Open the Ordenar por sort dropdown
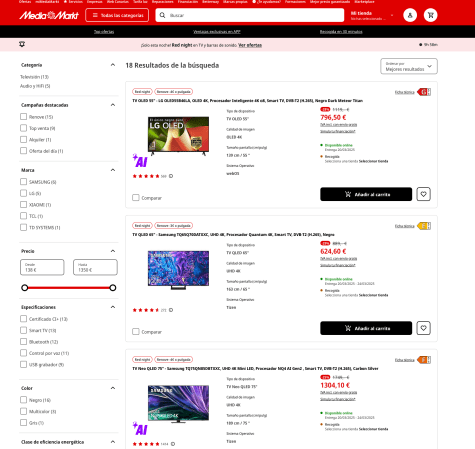Screen dimensions: 475x449 point(409,66)
